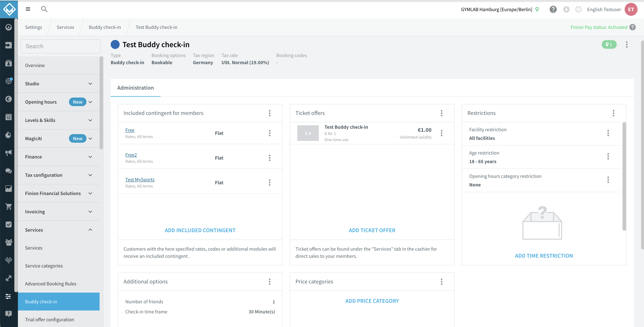Expand the MagicAI section
Screen dimensions: 644x327
click(59, 138)
